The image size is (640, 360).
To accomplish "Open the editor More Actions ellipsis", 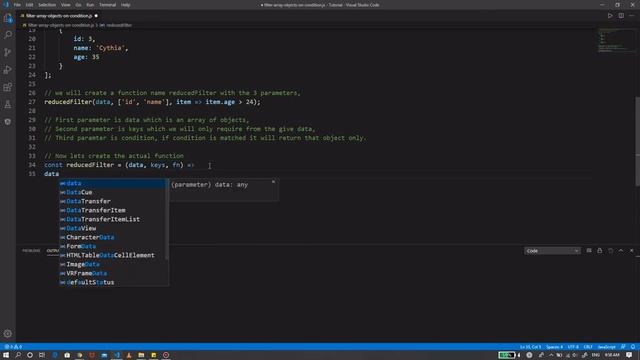I will [631, 16].
